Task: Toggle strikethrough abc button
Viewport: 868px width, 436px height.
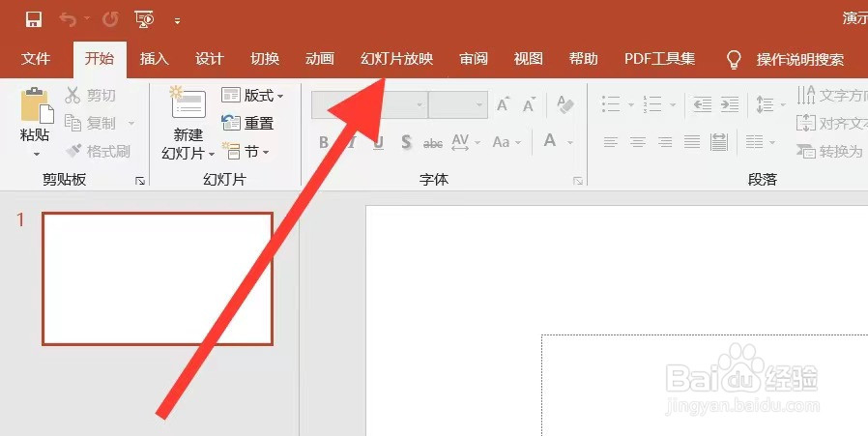Action: [x=433, y=143]
